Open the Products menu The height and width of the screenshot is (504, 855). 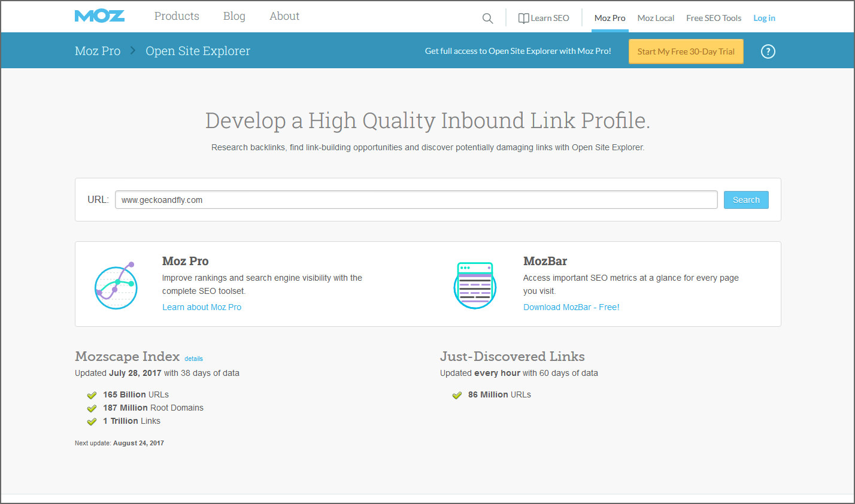pyautogui.click(x=177, y=16)
